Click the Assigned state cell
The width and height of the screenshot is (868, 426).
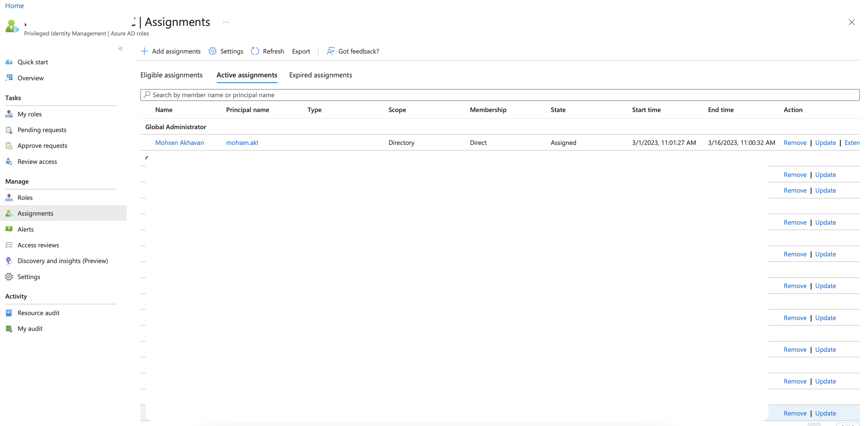point(563,143)
